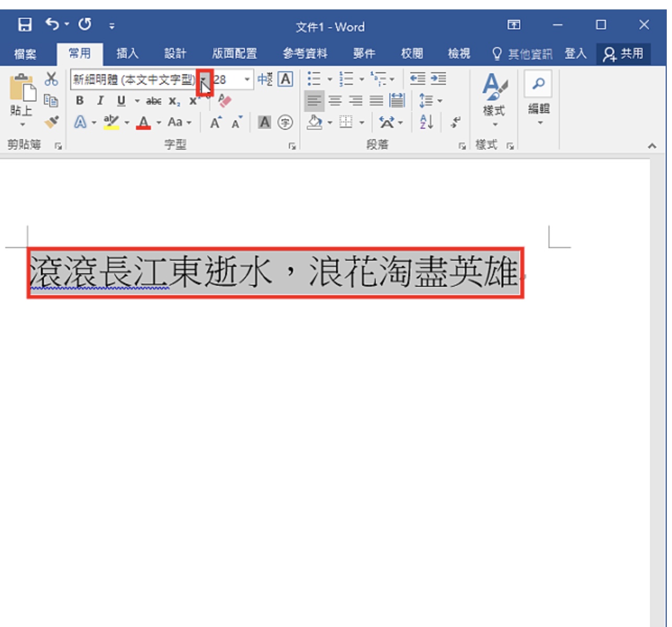
Task: Apply the yellow text highlight color
Action: click(111, 122)
